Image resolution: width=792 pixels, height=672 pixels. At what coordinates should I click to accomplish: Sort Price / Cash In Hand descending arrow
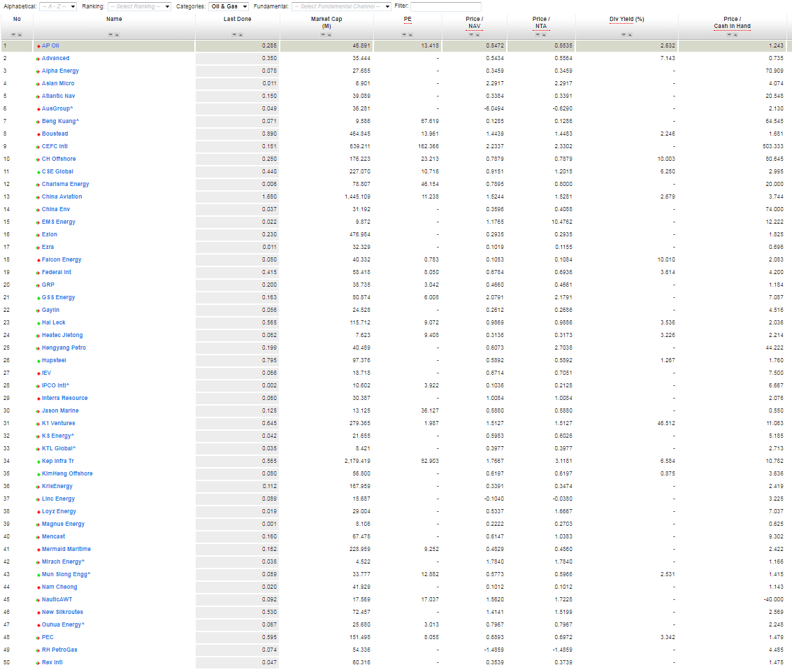click(729, 35)
